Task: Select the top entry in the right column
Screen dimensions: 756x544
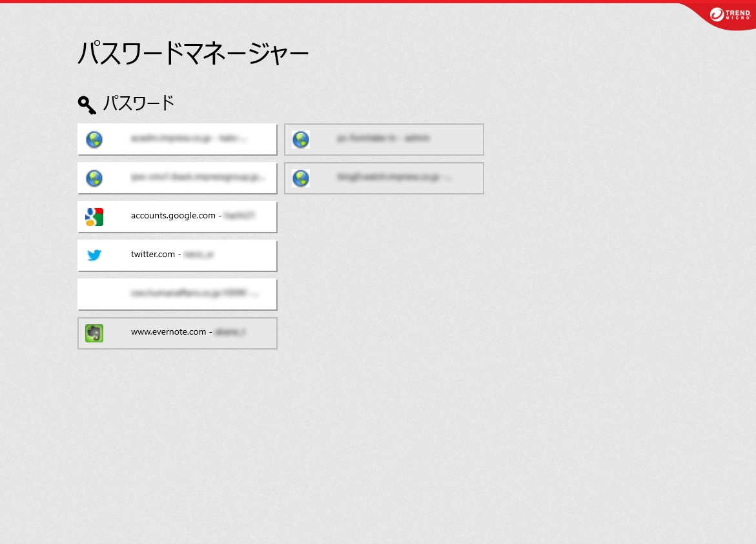Action: click(x=384, y=139)
